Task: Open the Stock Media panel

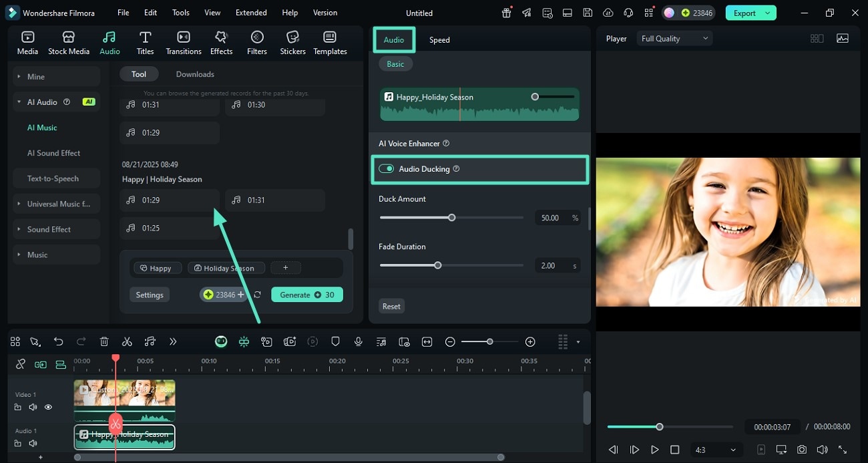Action: (x=68, y=43)
